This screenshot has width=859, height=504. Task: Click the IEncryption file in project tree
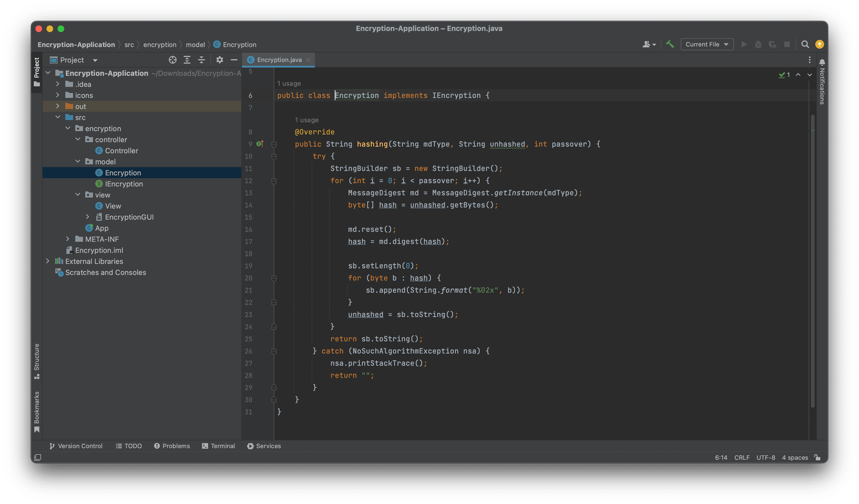click(124, 184)
